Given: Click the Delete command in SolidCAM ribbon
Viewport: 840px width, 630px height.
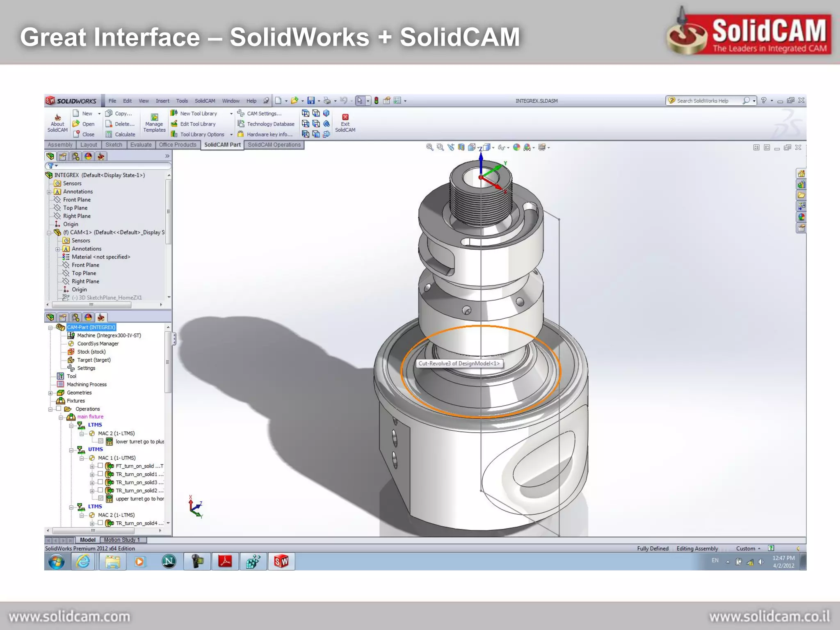Looking at the screenshot, I should point(120,124).
